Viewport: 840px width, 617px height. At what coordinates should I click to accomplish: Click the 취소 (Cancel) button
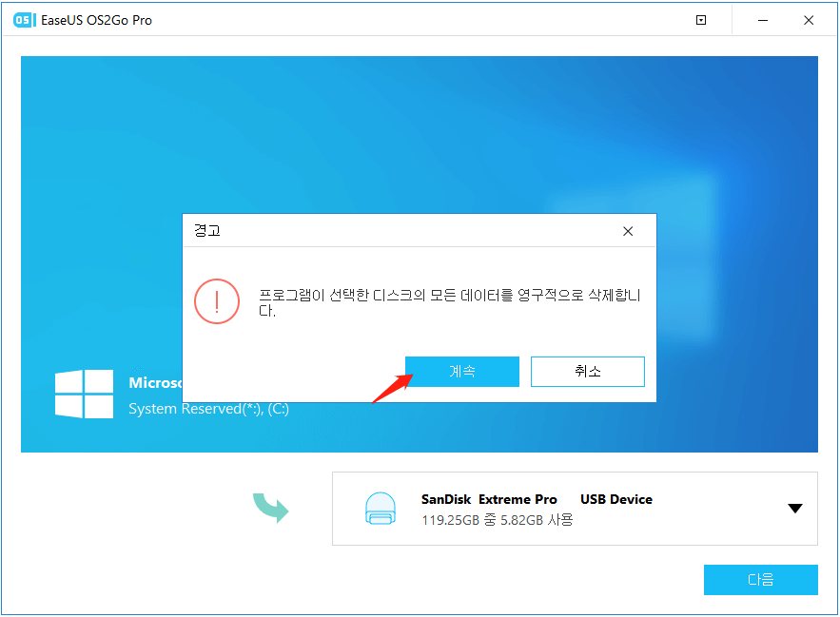pos(587,371)
